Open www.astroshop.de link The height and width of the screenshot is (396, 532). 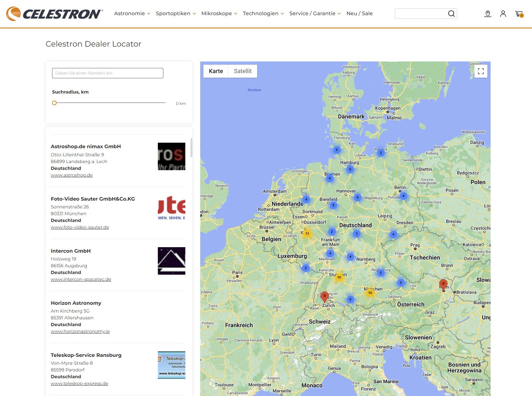click(72, 175)
